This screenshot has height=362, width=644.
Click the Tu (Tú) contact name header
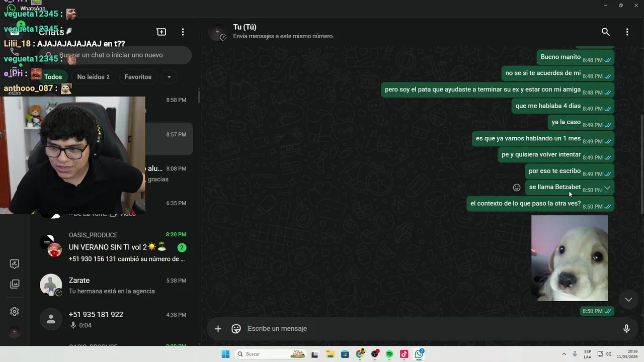click(x=245, y=27)
